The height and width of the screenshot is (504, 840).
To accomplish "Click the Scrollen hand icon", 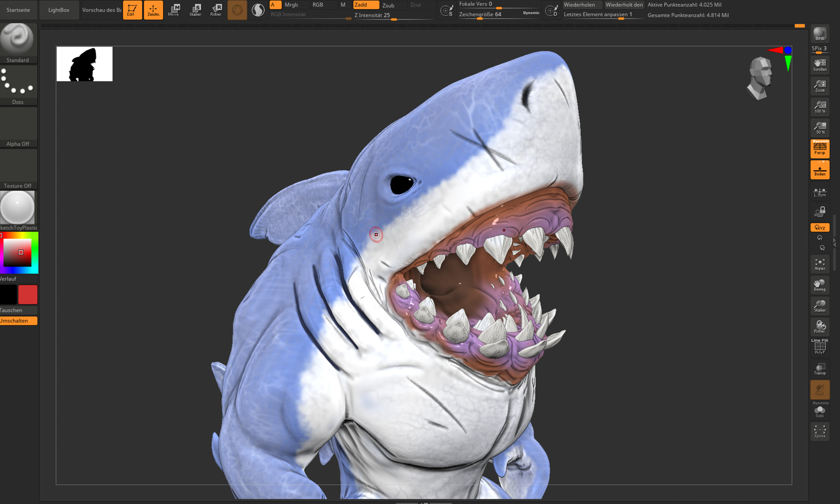I will (819, 65).
